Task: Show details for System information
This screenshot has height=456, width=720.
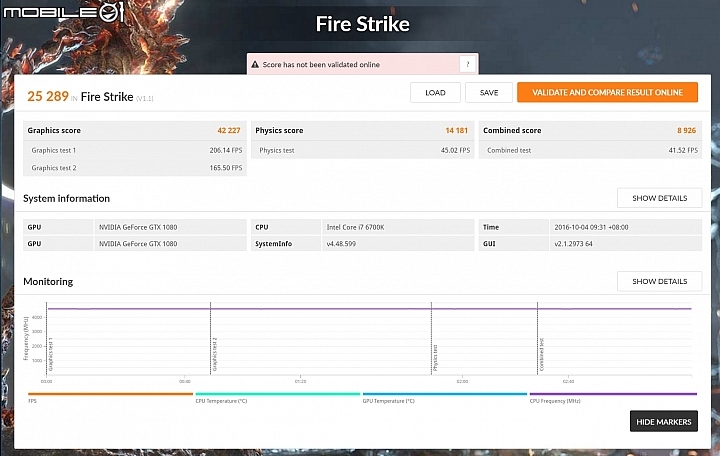Action: pos(659,198)
